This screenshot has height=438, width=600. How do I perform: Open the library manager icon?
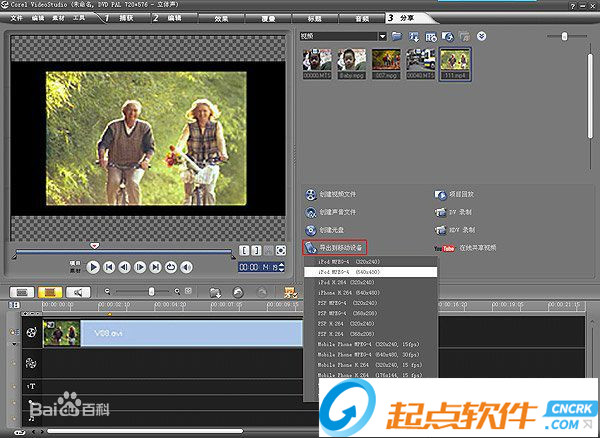[431, 37]
